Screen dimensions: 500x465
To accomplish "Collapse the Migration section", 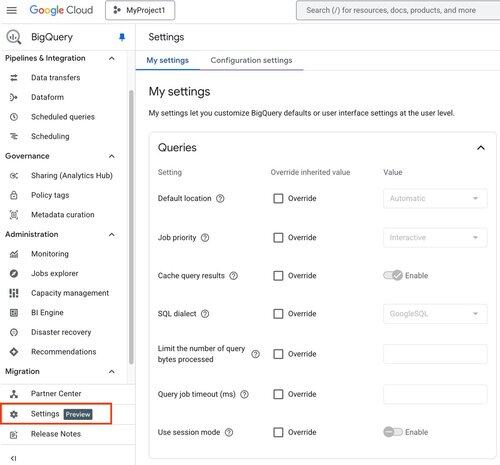I will (x=112, y=371).
